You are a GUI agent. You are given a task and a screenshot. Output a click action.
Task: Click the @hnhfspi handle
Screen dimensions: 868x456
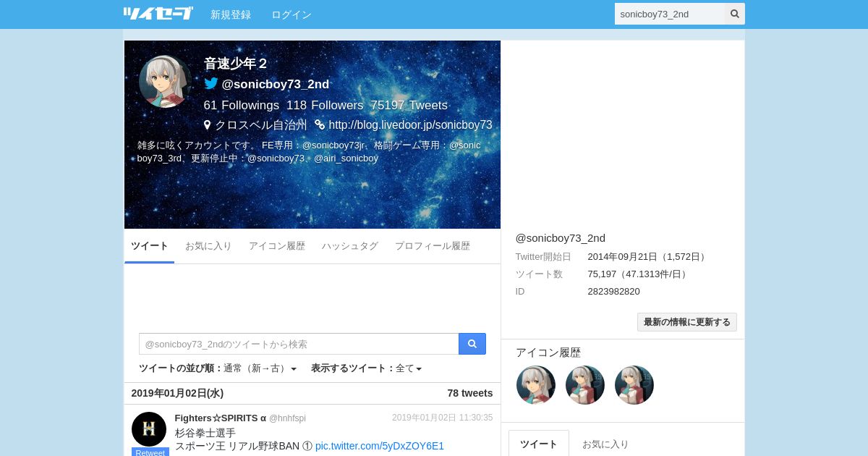[287, 418]
